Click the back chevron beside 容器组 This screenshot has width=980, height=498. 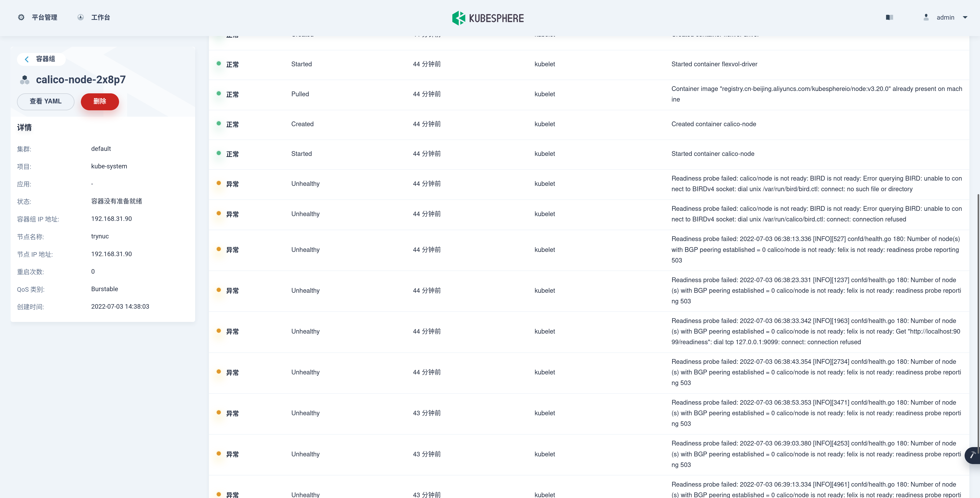27,59
